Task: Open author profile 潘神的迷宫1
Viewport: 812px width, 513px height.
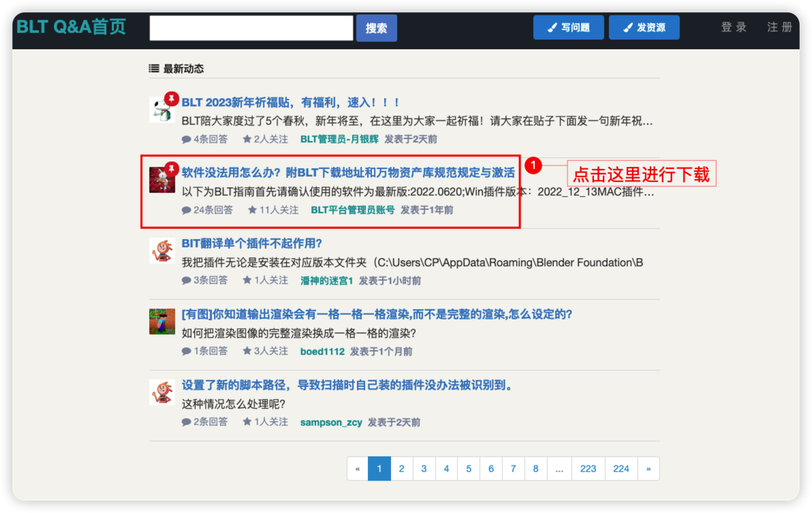Action: click(326, 281)
